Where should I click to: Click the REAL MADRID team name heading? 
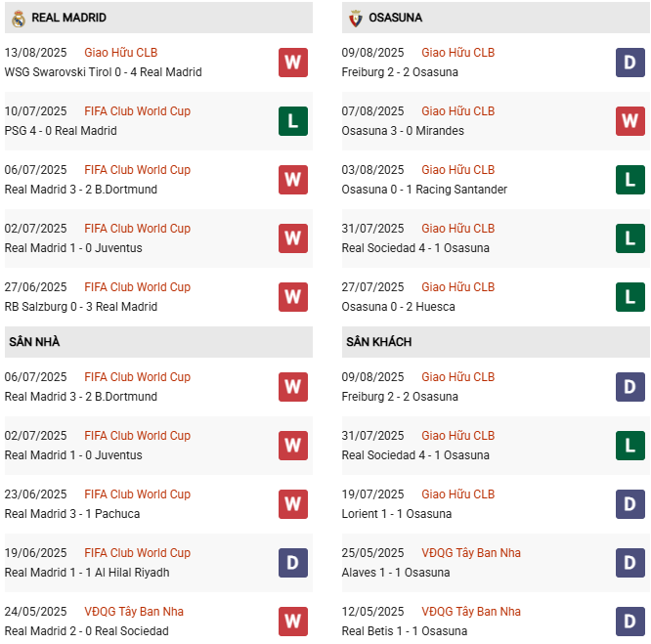pyautogui.click(x=68, y=18)
